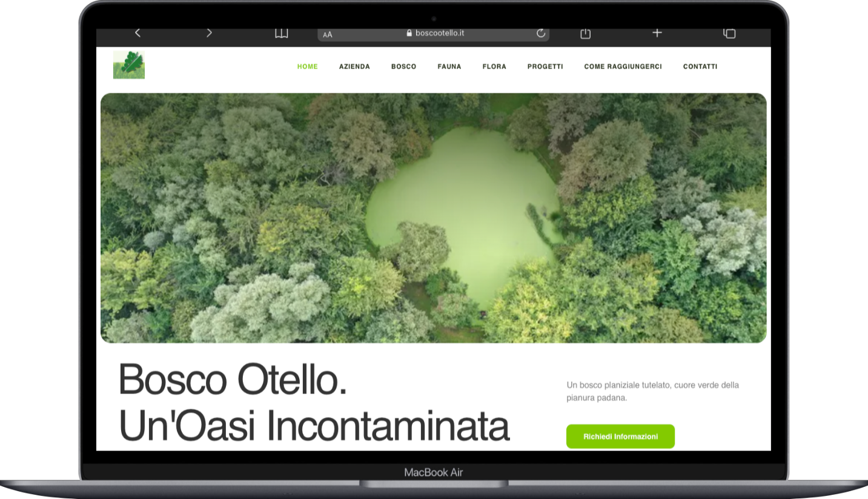The width and height of the screenshot is (868, 499).
Task: Navigate to the FLORA page
Action: point(494,67)
